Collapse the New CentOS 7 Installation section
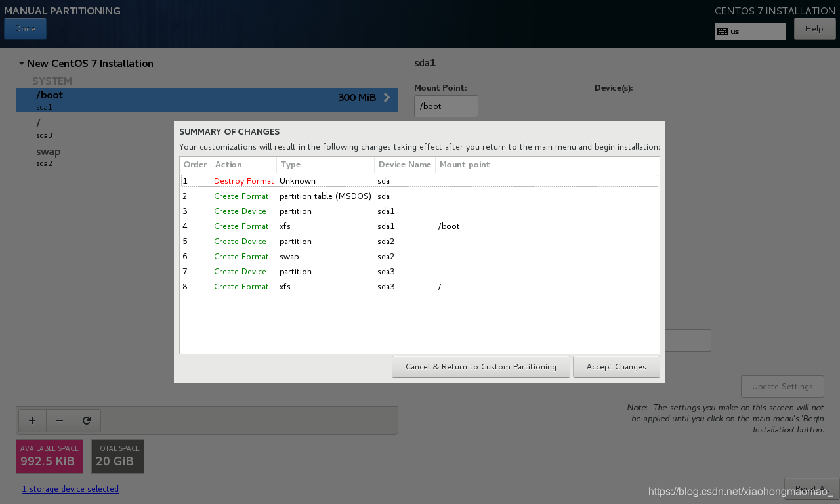Screen dimensions: 840x504 pos(22,64)
